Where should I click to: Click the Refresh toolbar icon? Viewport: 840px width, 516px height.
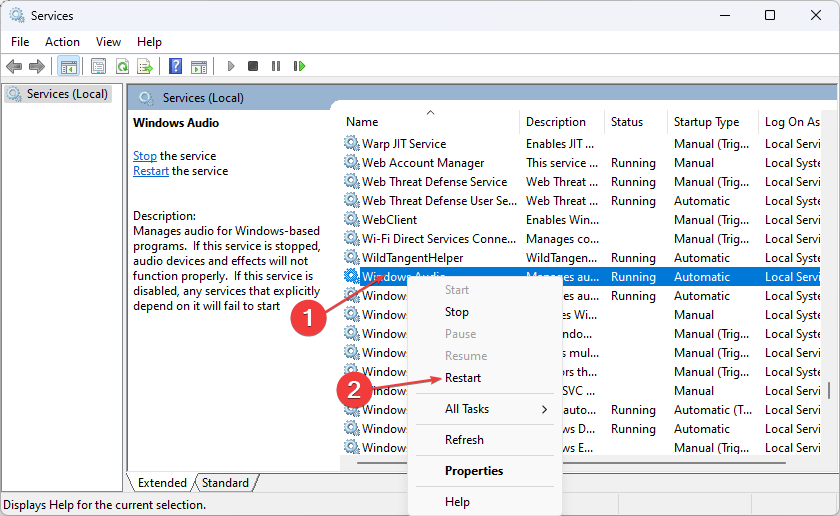[x=122, y=66]
